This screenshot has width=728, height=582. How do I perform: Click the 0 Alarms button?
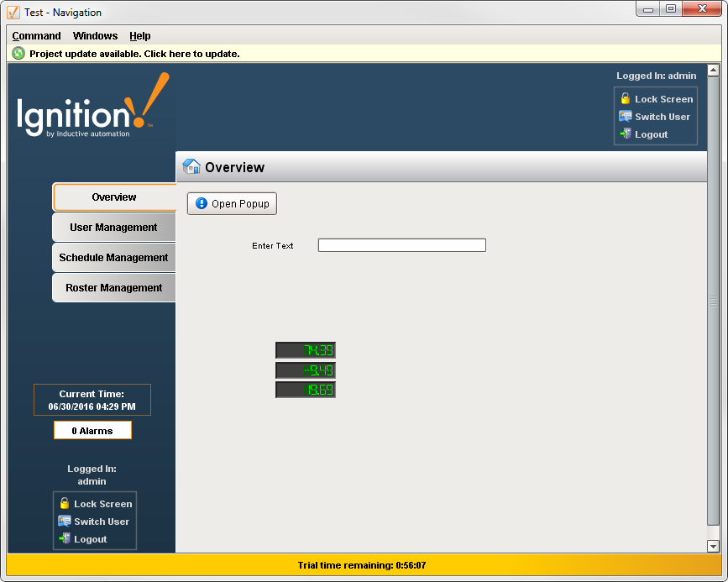click(x=92, y=430)
